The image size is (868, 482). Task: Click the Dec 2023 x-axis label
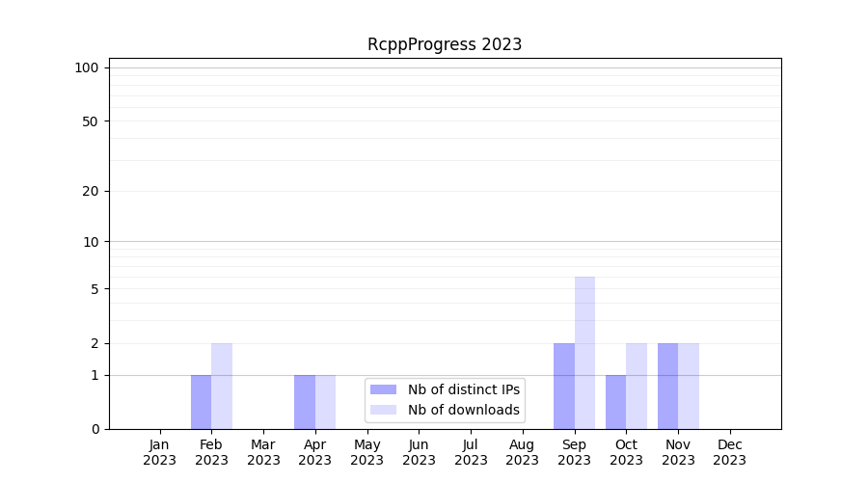pyautogui.click(x=729, y=452)
